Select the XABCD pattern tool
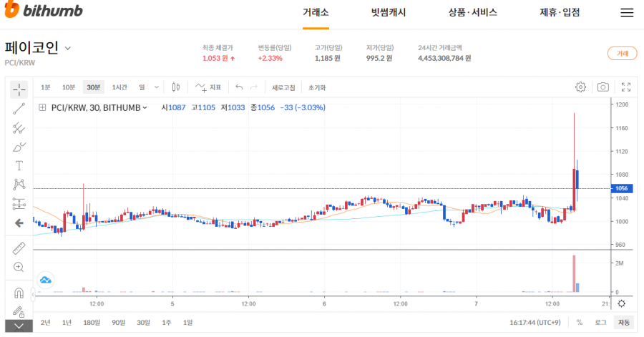This screenshot has width=644, height=337. (19, 185)
